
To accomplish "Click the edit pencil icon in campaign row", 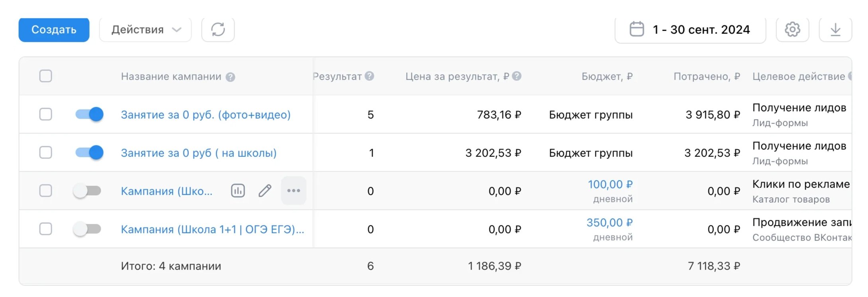I will point(265,191).
